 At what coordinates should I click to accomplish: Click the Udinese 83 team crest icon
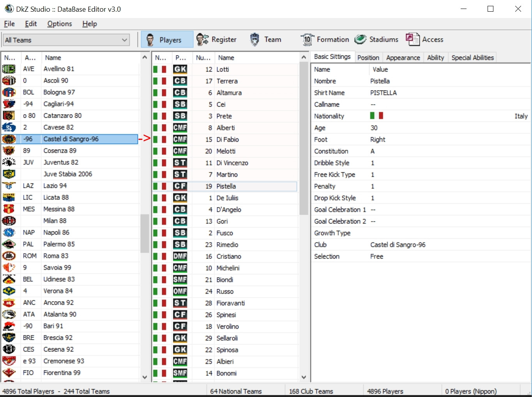click(x=9, y=279)
